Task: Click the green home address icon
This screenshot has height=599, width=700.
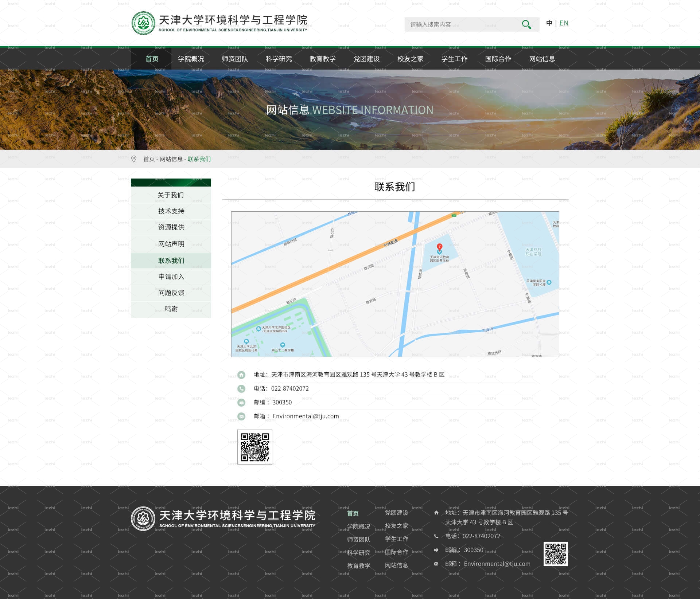Action: (x=241, y=375)
